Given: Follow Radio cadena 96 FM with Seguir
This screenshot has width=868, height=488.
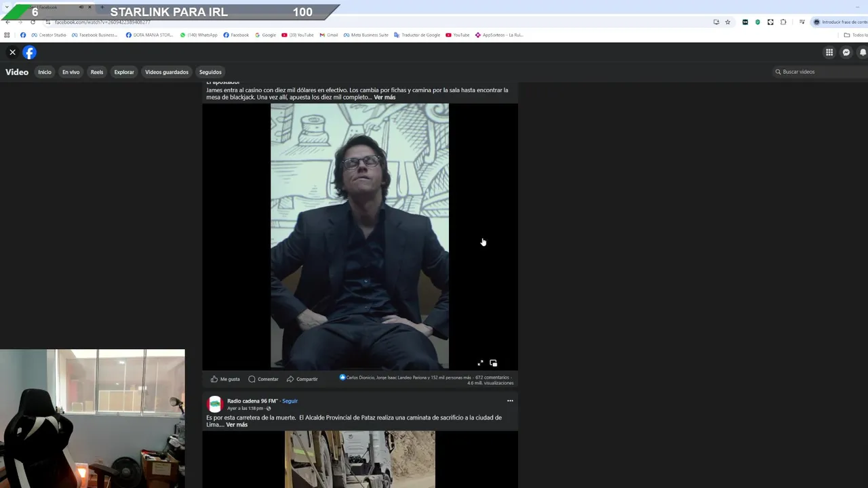Looking at the screenshot, I should click(x=290, y=401).
